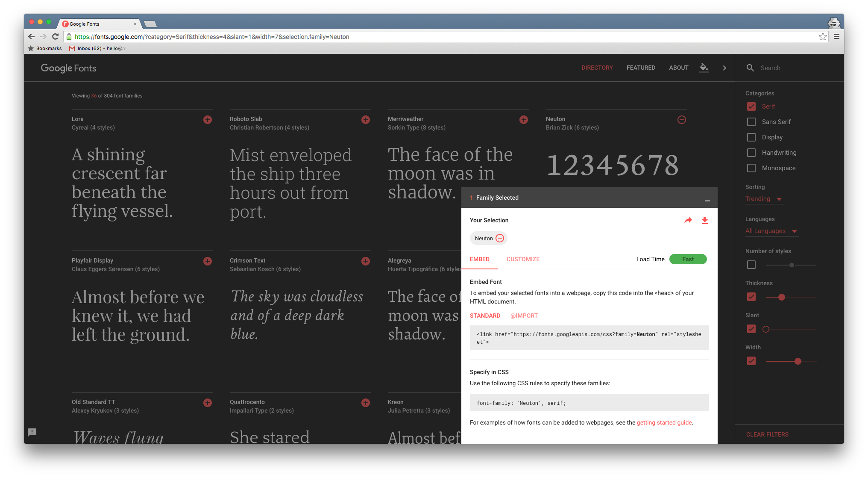Open the Chrome hamburger menu
Image resolution: width=868 pixels, height=478 pixels.
tap(836, 37)
